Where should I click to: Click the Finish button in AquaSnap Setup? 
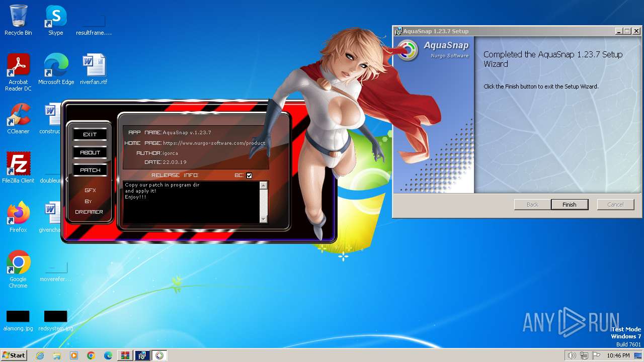click(569, 205)
